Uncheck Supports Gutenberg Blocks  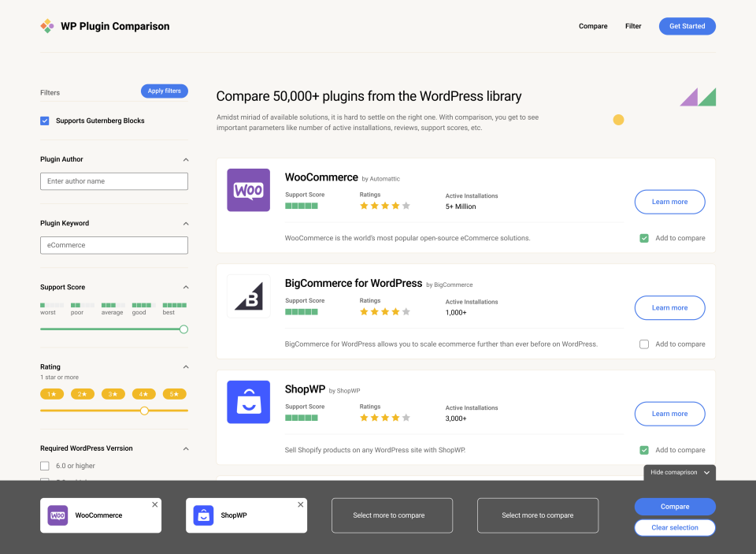[x=45, y=121]
